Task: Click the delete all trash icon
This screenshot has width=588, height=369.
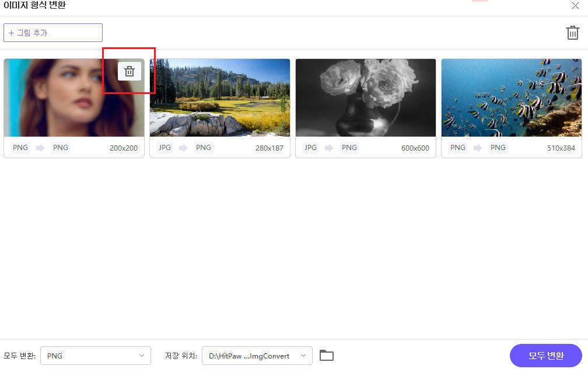Action: click(x=573, y=33)
